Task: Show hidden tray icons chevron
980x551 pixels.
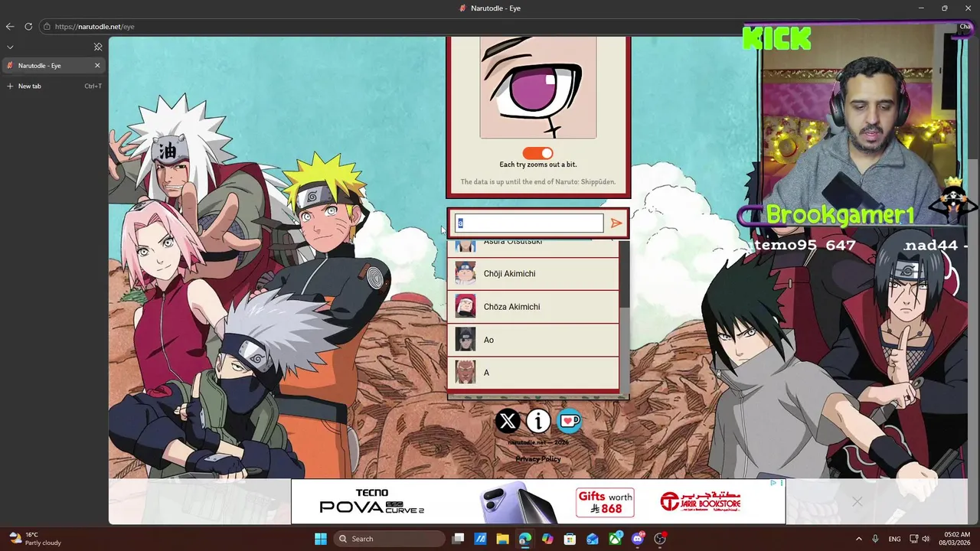Action: (x=858, y=539)
